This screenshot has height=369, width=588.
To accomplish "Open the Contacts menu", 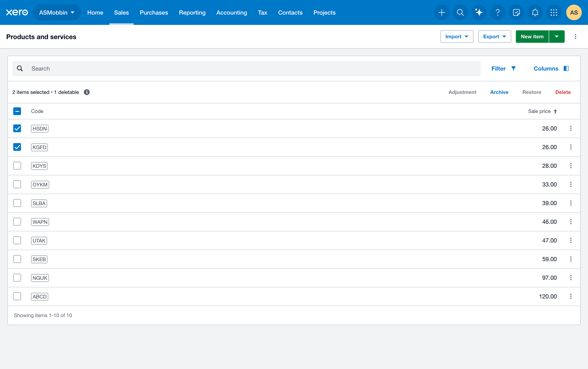I will pyautogui.click(x=290, y=13).
